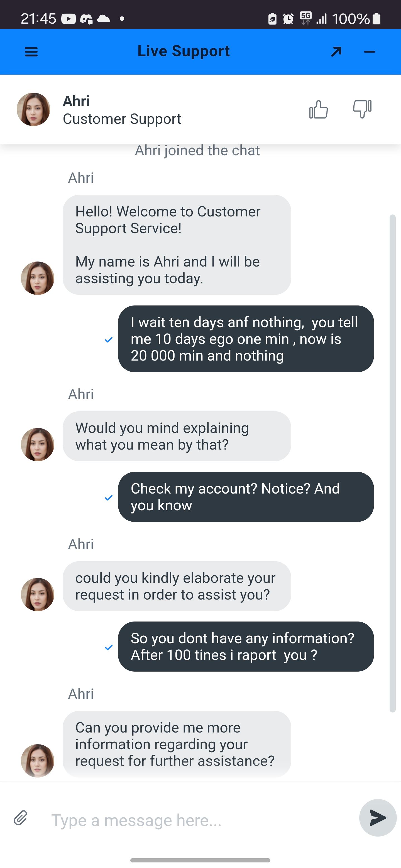401x868 pixels.
Task: Type in the message input field
Action: tap(199, 820)
